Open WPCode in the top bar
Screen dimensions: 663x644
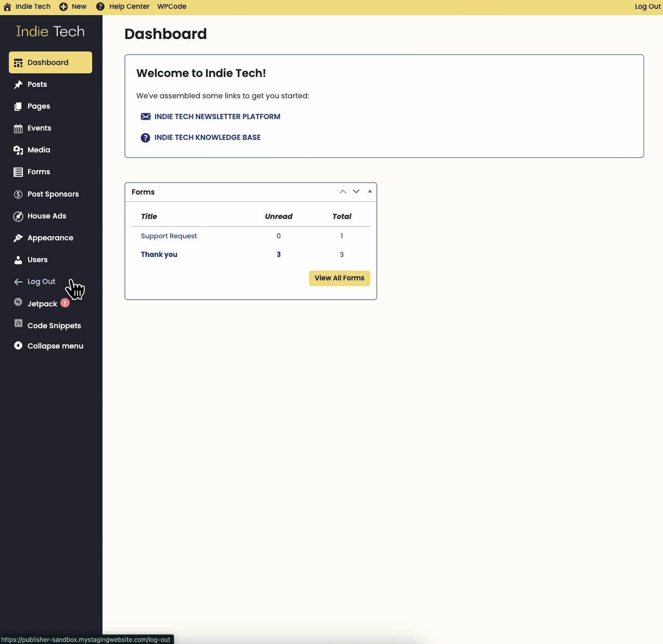pos(172,7)
